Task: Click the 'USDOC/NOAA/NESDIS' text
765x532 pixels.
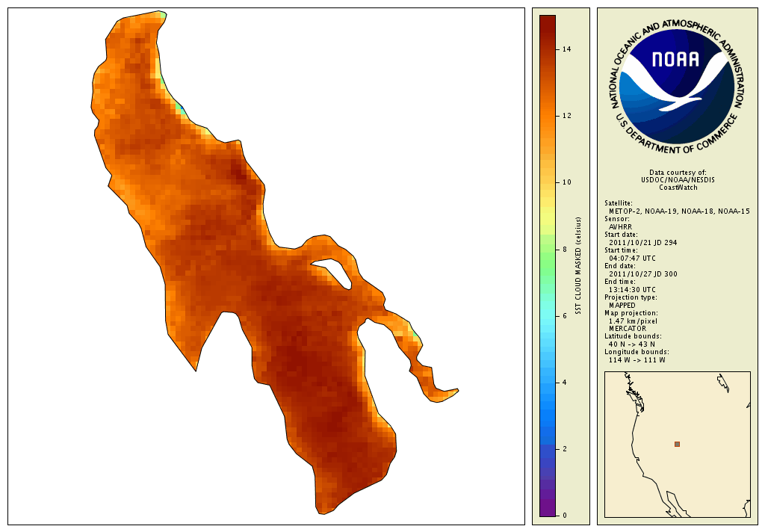Action: click(x=678, y=180)
